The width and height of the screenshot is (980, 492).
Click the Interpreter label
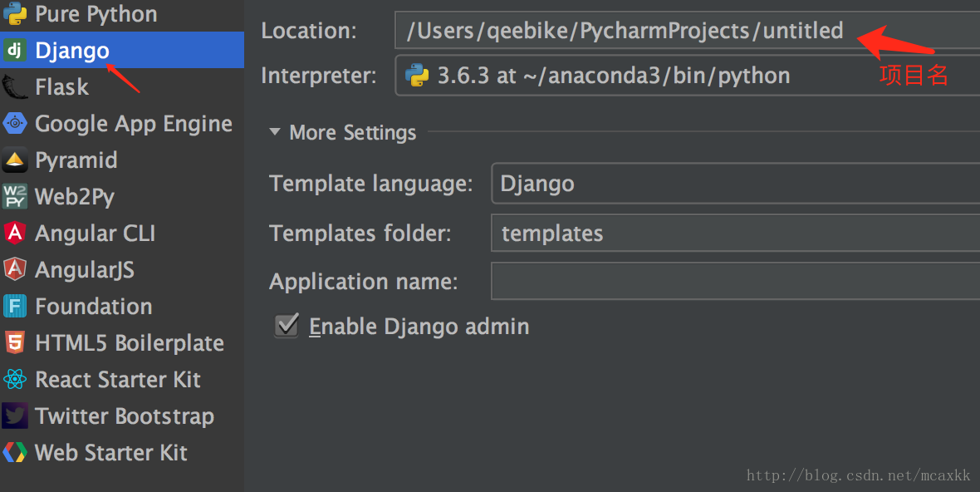pyautogui.click(x=319, y=76)
